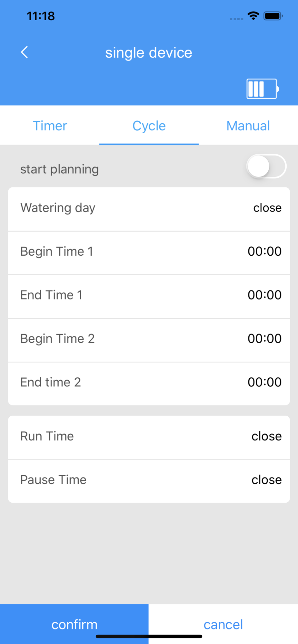Tap the confirm button
The height and width of the screenshot is (644, 298).
pyautogui.click(x=74, y=624)
